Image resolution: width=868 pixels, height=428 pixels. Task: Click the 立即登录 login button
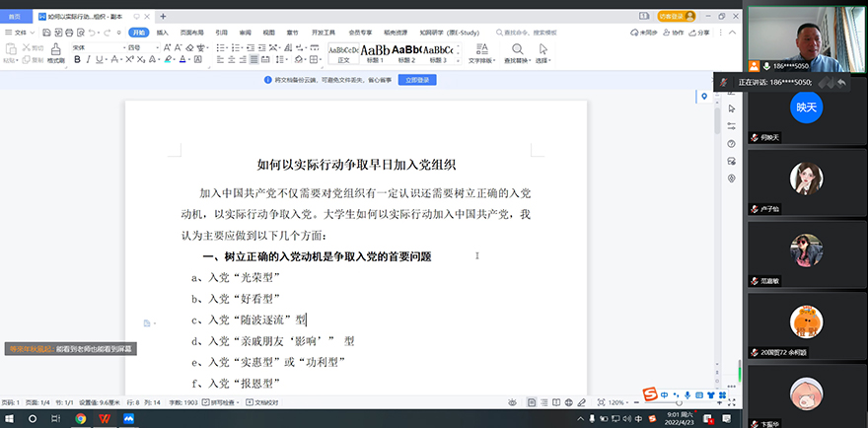[x=417, y=80]
